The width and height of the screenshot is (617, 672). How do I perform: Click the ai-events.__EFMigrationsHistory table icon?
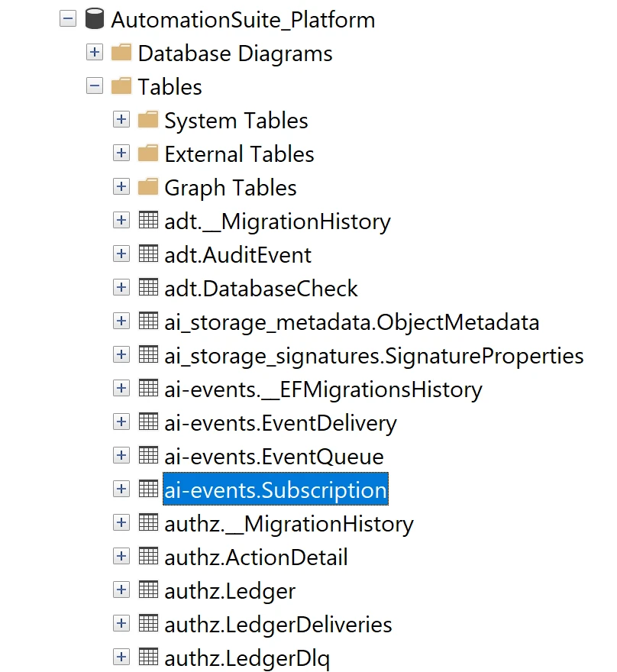pos(148,388)
